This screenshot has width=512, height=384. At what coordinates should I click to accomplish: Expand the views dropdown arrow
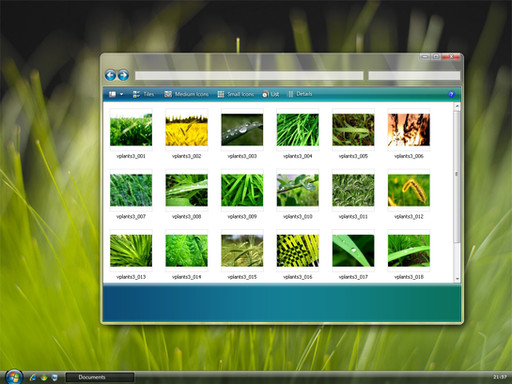click(122, 94)
